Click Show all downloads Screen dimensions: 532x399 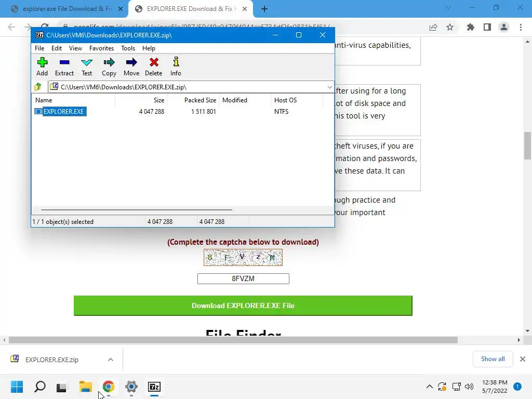493,359
